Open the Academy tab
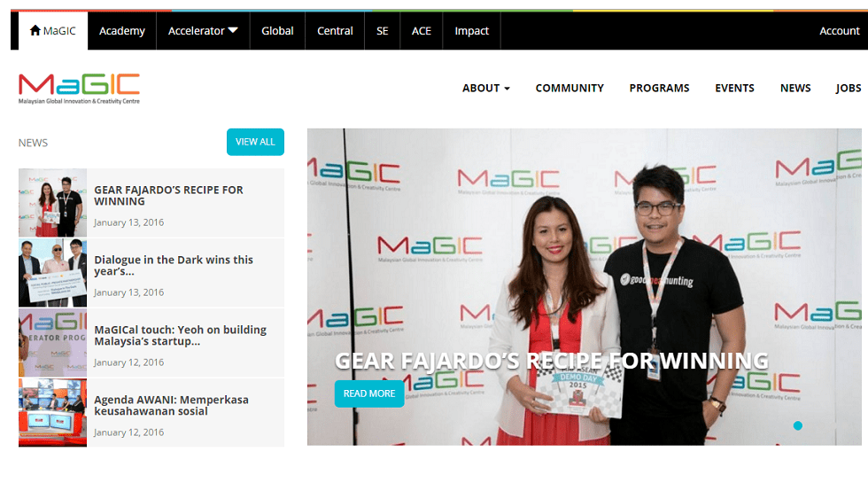 pyautogui.click(x=122, y=31)
